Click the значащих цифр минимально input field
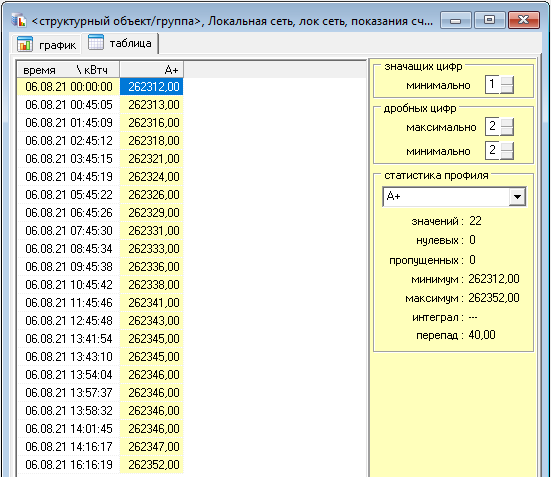Viewport: 551px width, 477px height. tap(493, 84)
